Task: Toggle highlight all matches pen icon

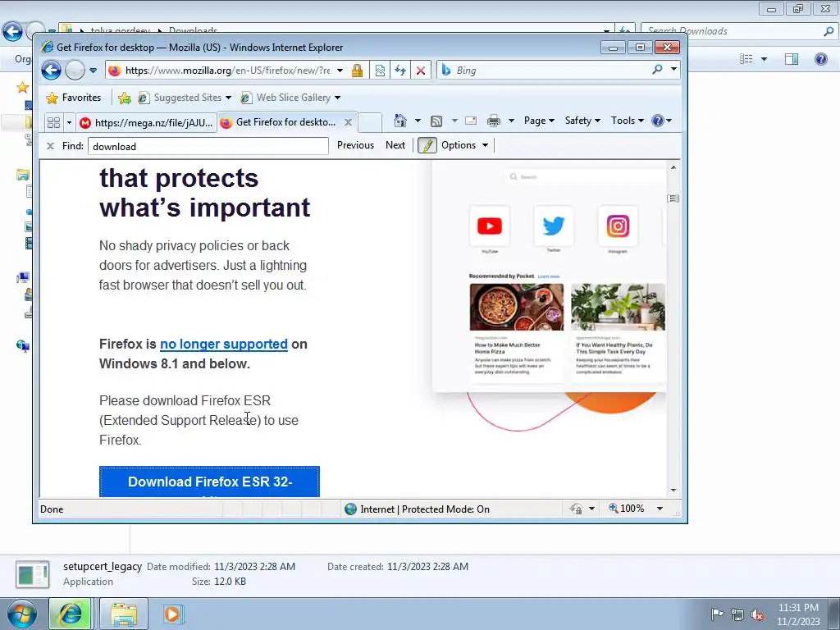Action: [427, 145]
